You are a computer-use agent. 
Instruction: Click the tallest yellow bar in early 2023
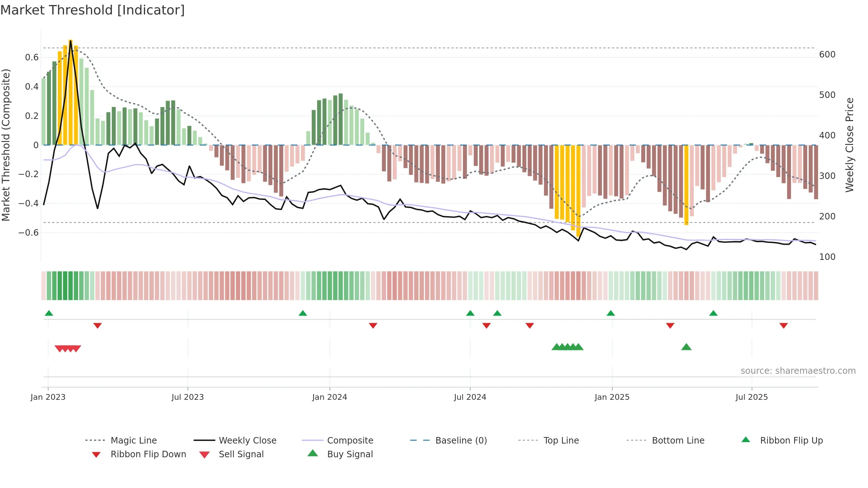point(71,92)
